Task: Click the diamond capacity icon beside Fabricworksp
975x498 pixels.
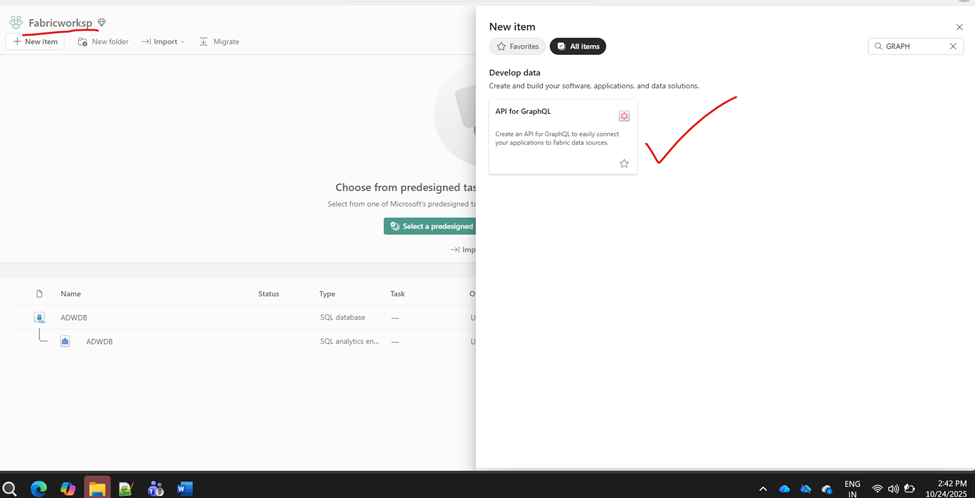Action: click(x=102, y=22)
